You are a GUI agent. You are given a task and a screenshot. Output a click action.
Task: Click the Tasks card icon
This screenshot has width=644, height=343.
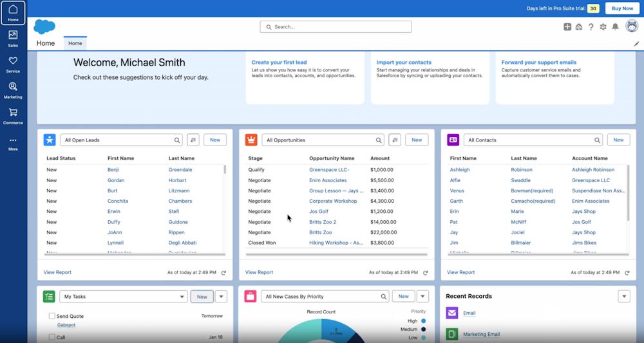50,297
